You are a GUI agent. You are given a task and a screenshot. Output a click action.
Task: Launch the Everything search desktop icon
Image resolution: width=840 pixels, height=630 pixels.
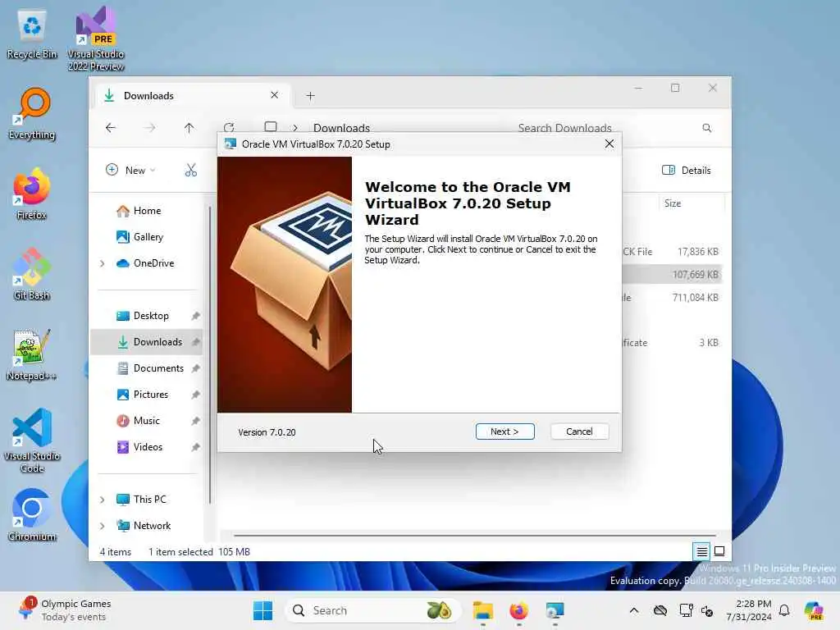32,114
